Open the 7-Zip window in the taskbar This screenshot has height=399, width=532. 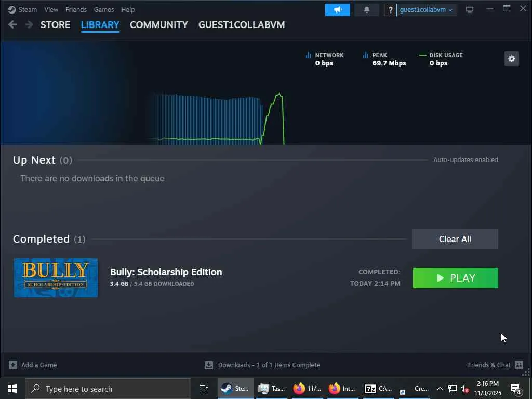[x=378, y=389]
